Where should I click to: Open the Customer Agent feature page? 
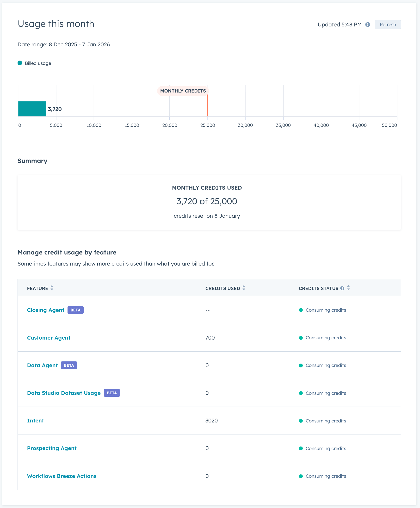49,338
